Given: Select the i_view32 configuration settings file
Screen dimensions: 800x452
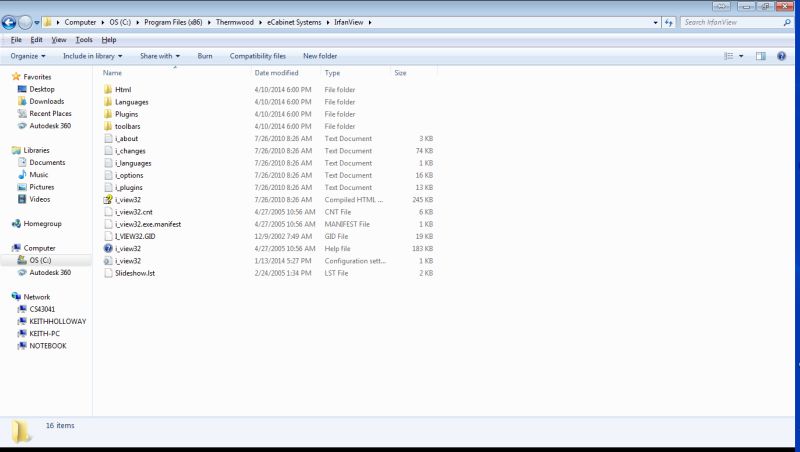Looking at the screenshot, I should 128,260.
